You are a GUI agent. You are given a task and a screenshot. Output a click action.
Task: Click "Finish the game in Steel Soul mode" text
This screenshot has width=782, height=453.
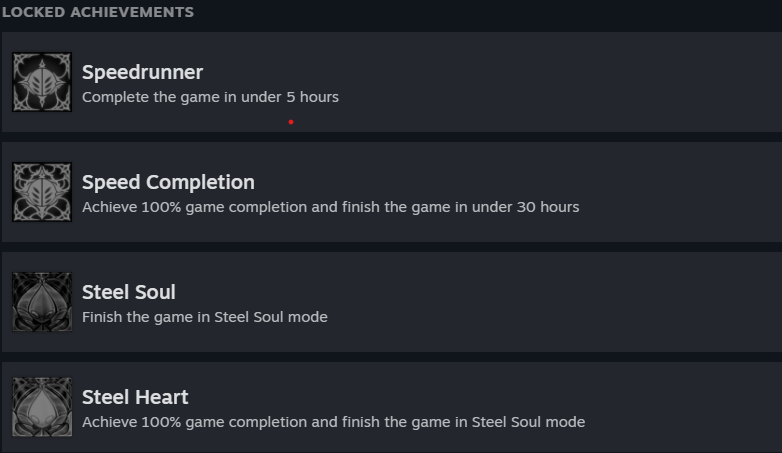(204, 317)
